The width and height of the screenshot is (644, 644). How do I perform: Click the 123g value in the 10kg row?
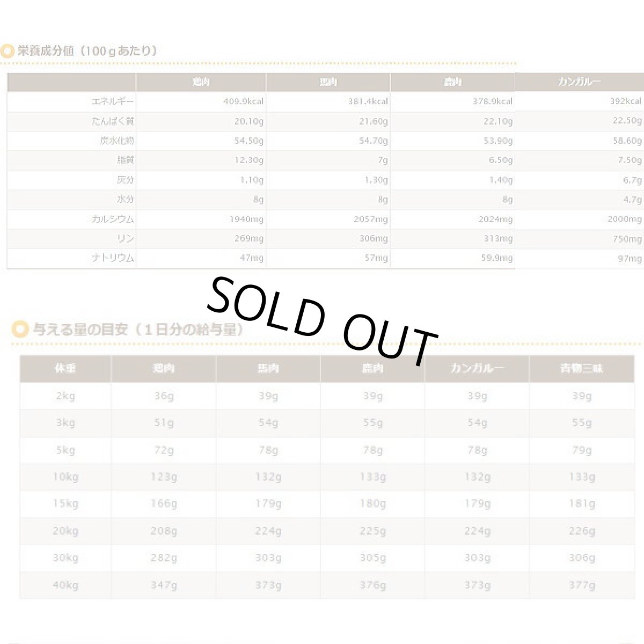coord(164,477)
